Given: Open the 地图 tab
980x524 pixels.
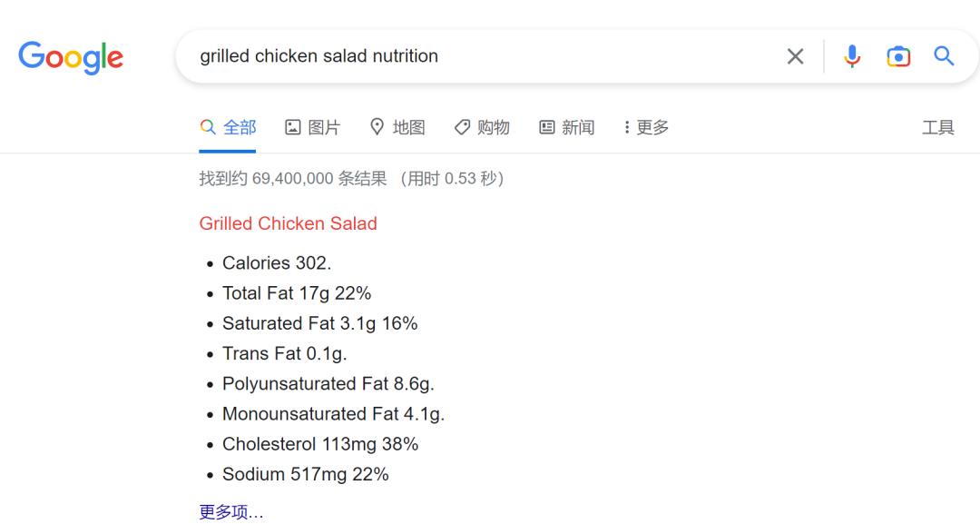Looking at the screenshot, I should coord(407,127).
